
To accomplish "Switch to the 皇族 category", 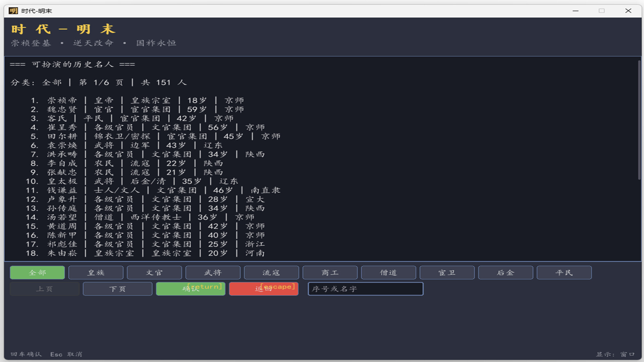I will coord(96,273).
